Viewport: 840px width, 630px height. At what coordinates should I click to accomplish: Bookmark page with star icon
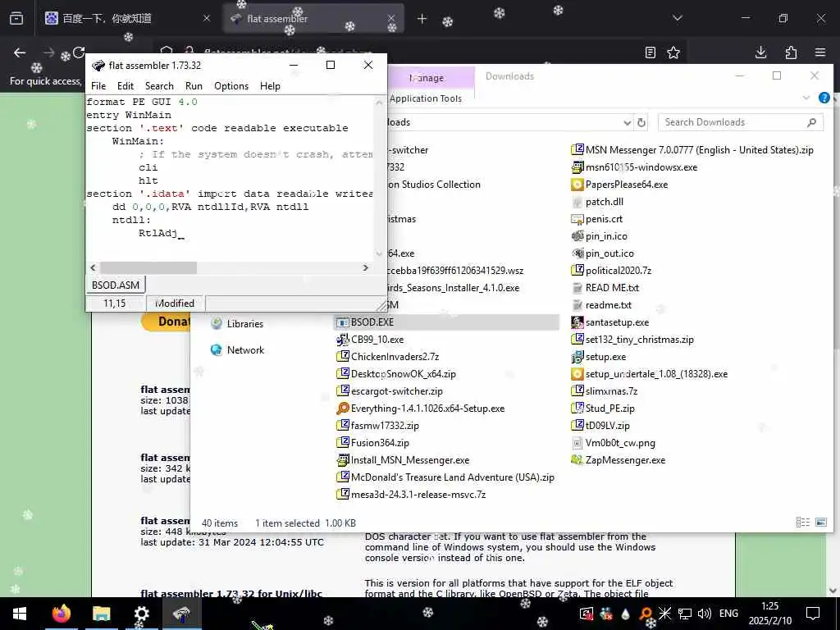tap(673, 52)
